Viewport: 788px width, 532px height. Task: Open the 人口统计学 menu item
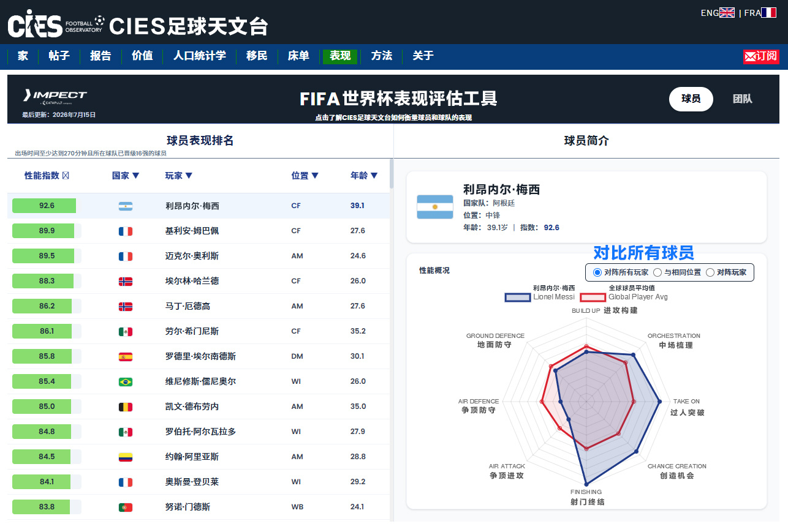[x=200, y=56]
